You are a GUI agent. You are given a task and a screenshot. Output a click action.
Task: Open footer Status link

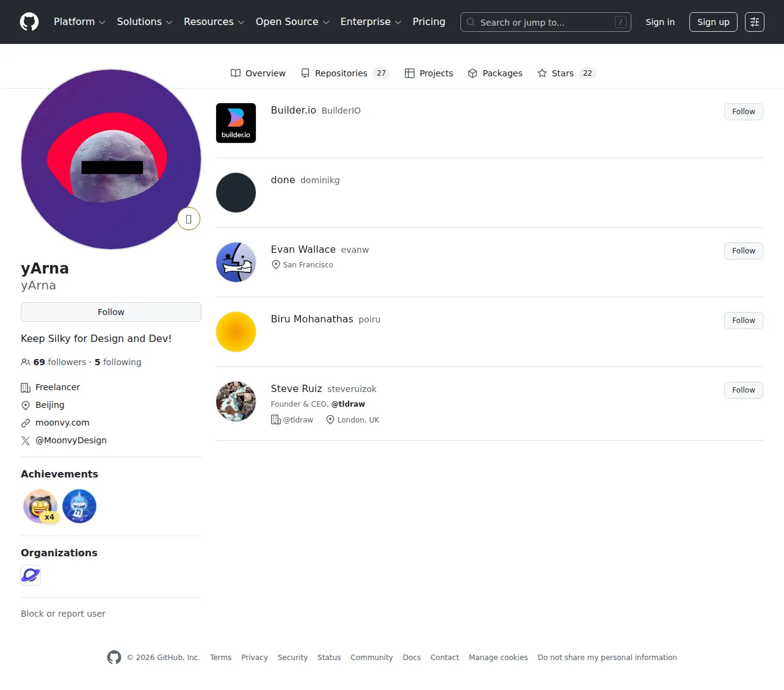(329, 658)
